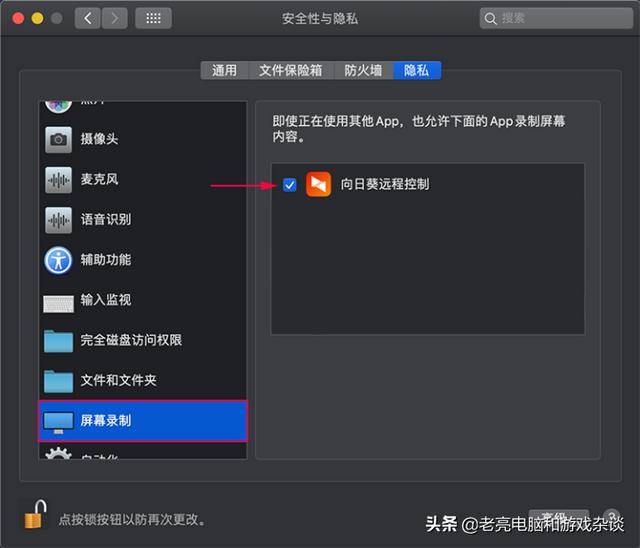The width and height of the screenshot is (640, 548).
Task: Open the 辅助功能 category label
Action: 106,260
